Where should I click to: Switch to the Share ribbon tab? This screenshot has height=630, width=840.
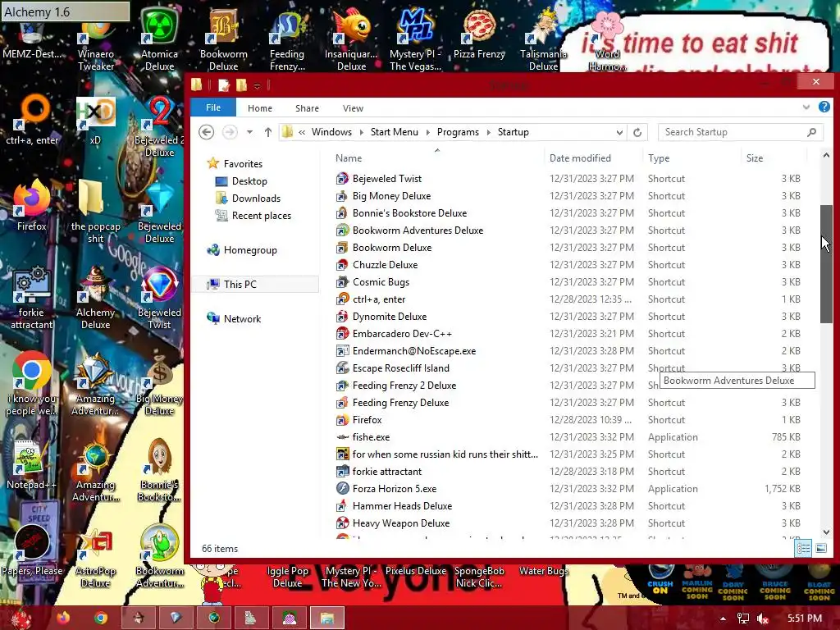click(307, 108)
